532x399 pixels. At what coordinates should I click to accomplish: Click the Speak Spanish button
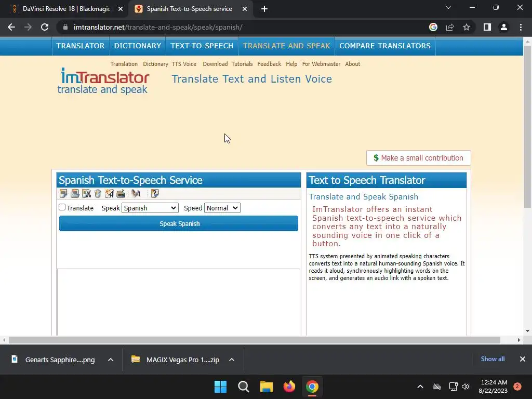(179, 223)
